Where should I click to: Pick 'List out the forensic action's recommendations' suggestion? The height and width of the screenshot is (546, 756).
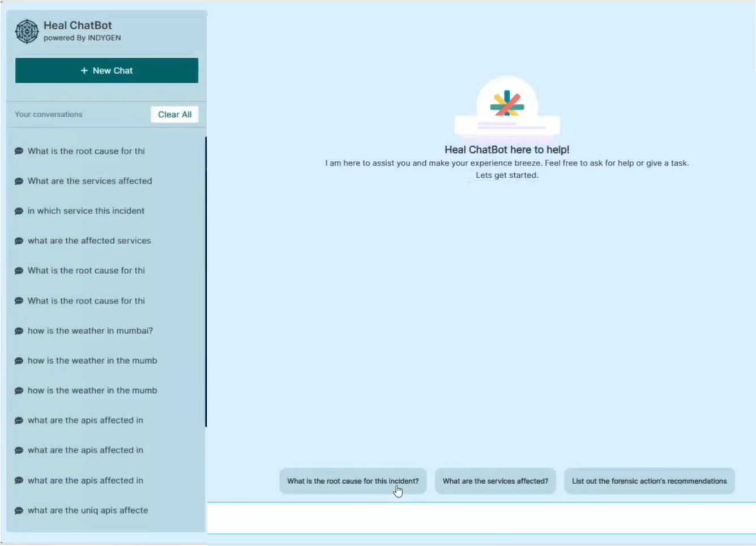(x=649, y=481)
